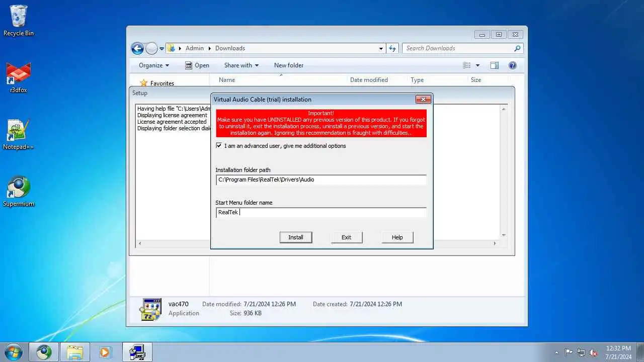The image size is (644, 362).
Task: Click Open in the Explorer toolbar
Action: (197, 65)
